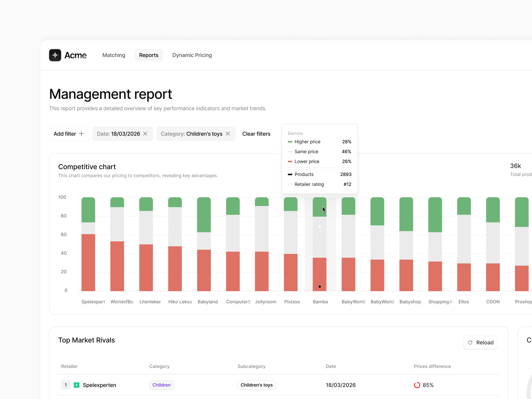Click Clear filters
The image size is (532, 399).
tap(256, 134)
